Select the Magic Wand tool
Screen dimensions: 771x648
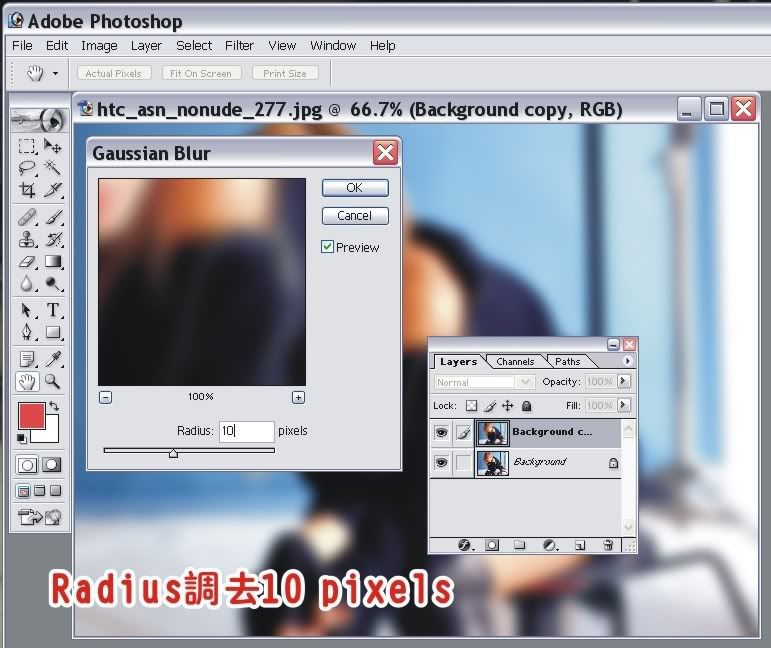(x=53, y=168)
